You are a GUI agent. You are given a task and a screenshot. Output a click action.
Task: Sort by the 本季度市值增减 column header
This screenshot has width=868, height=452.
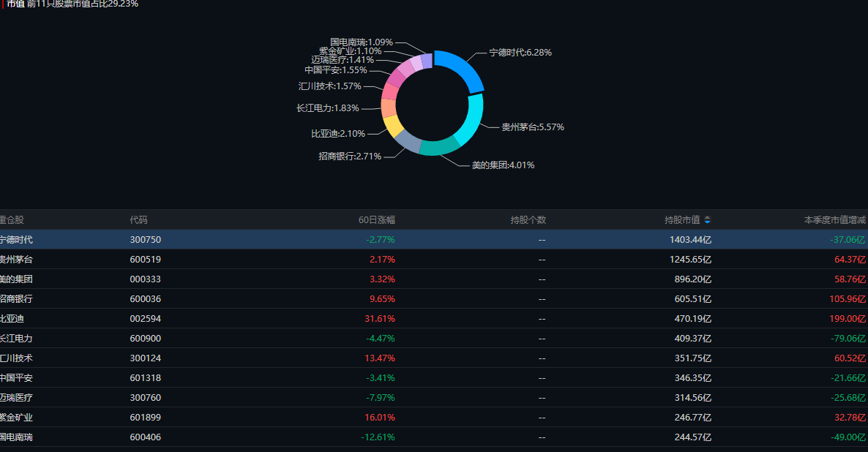835,220
